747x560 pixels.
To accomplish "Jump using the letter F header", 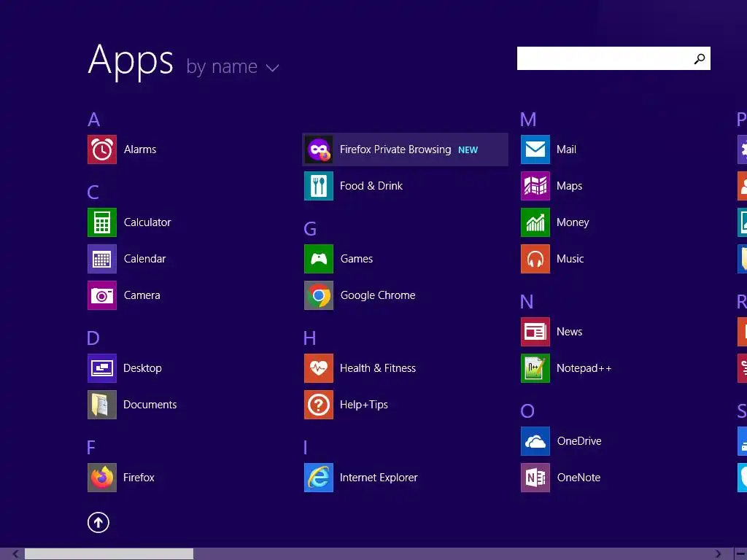I will [91, 448].
